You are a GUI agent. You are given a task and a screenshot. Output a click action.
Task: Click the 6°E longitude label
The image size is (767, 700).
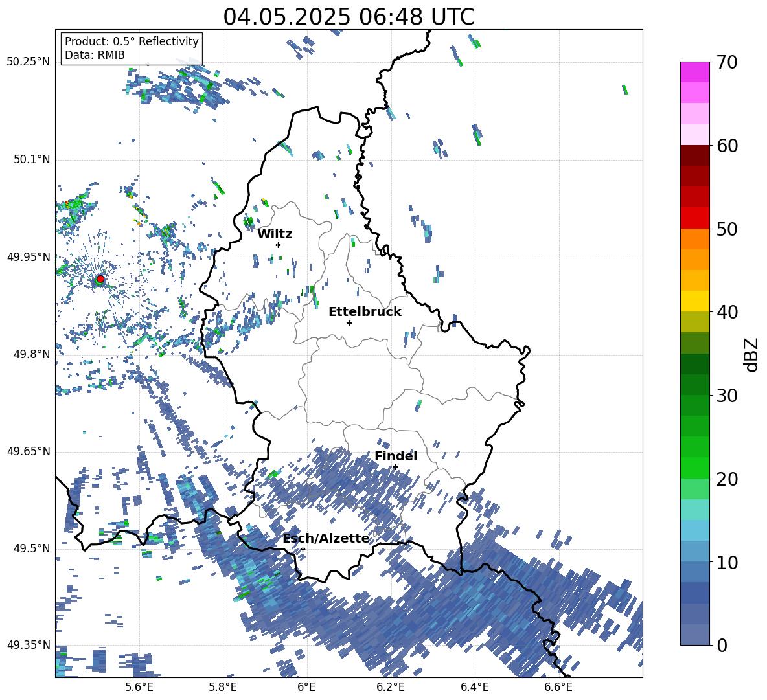tap(306, 687)
